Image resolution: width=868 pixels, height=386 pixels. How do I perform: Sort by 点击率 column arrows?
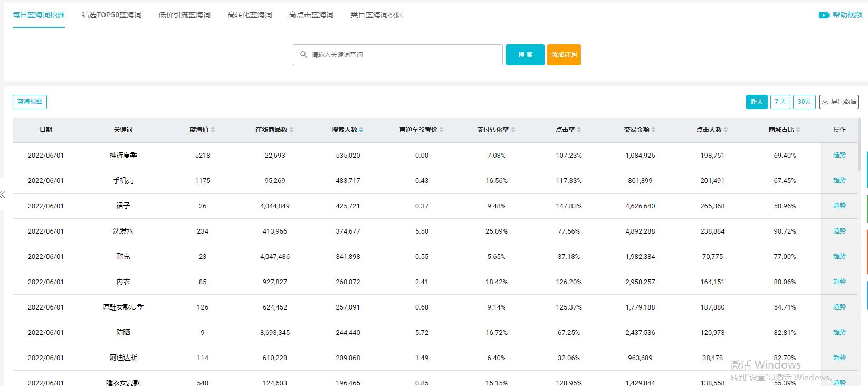579,130
